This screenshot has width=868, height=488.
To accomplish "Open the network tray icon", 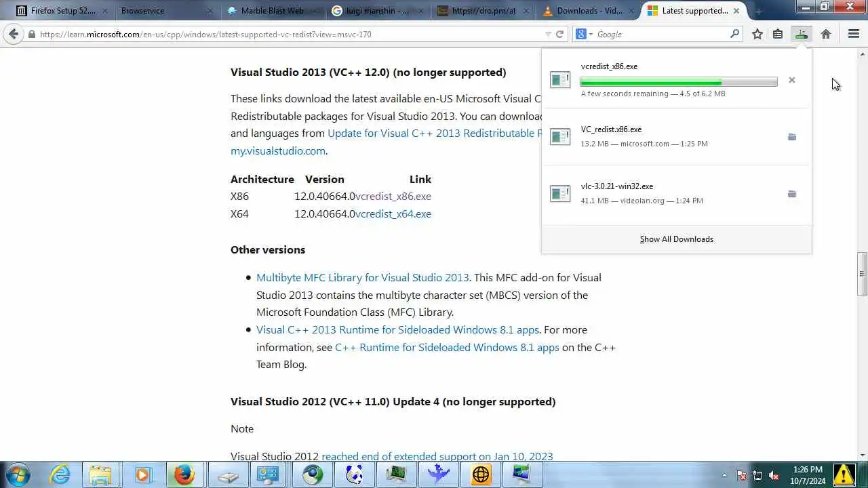I will (757, 476).
